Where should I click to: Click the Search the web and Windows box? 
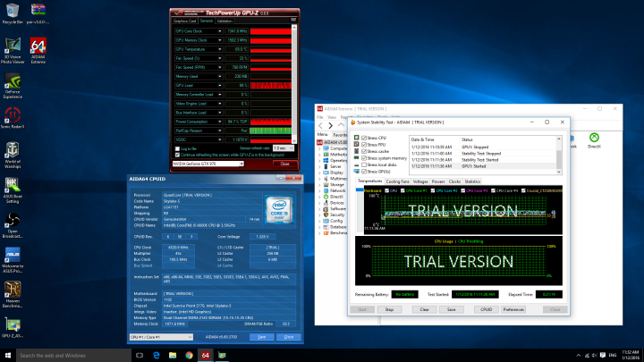[74, 356]
